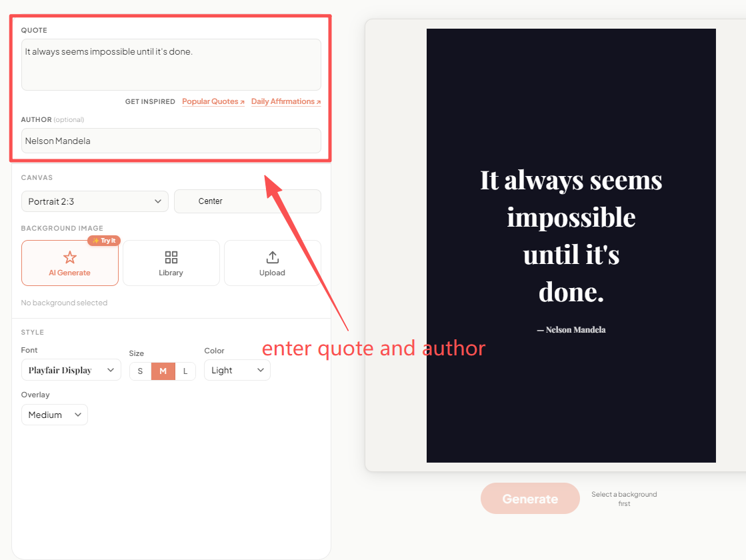The image size is (746, 560).
Task: Click the arrow icon next to Daily Affirmations
Action: 318,101
